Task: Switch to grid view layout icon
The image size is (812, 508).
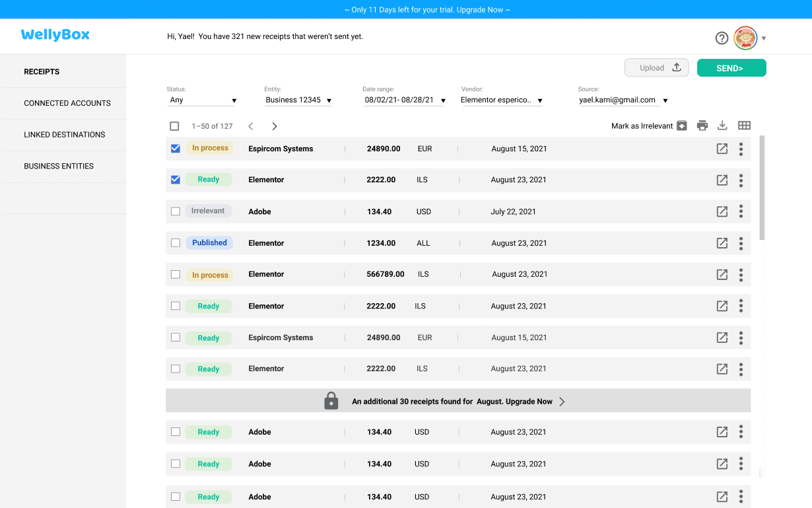Action: [744, 126]
